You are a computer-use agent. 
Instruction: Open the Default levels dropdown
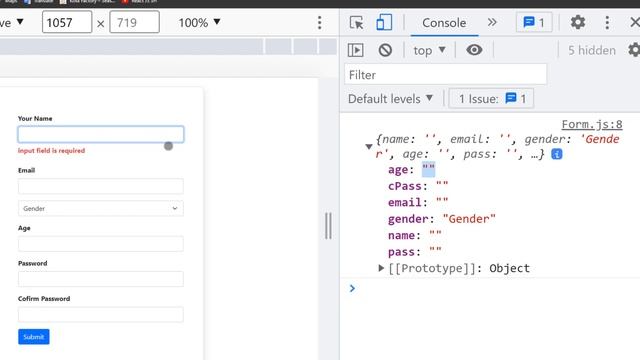tap(390, 99)
